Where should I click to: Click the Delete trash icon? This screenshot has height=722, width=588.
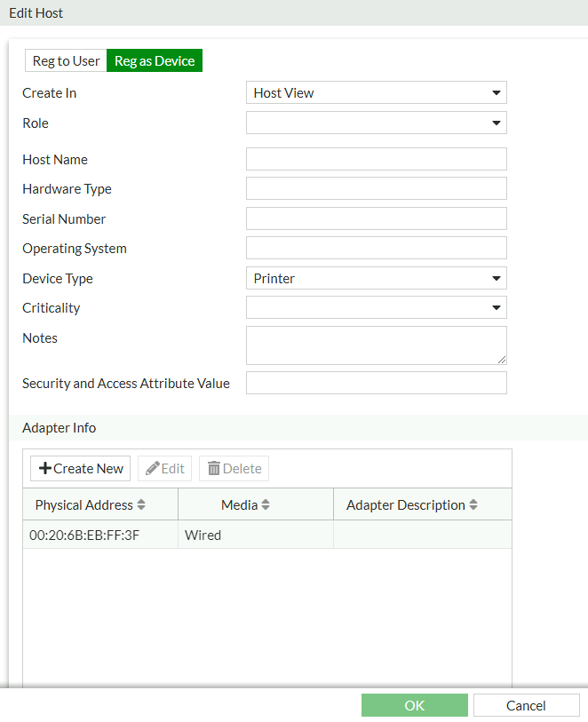(214, 469)
